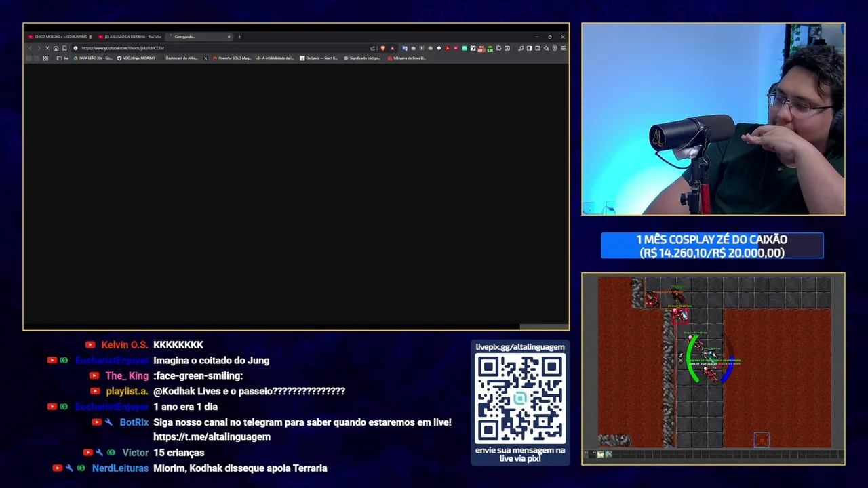This screenshot has height=488, width=868.
Task: Click livepix.gg/altalinguagem text above QR
Action: [x=519, y=347]
